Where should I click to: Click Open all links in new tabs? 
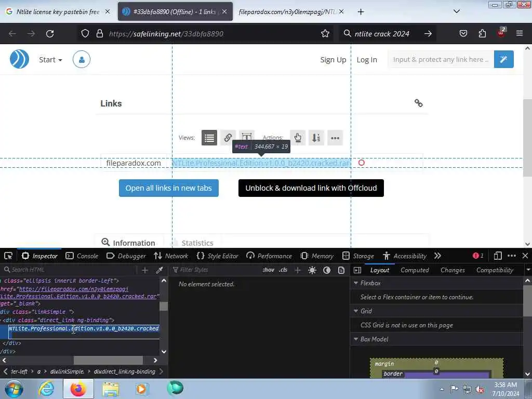tap(169, 188)
